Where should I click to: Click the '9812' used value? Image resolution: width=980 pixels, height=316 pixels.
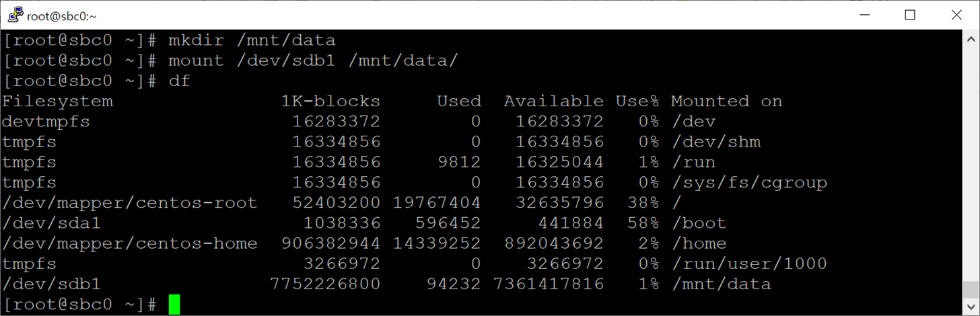[459, 162]
